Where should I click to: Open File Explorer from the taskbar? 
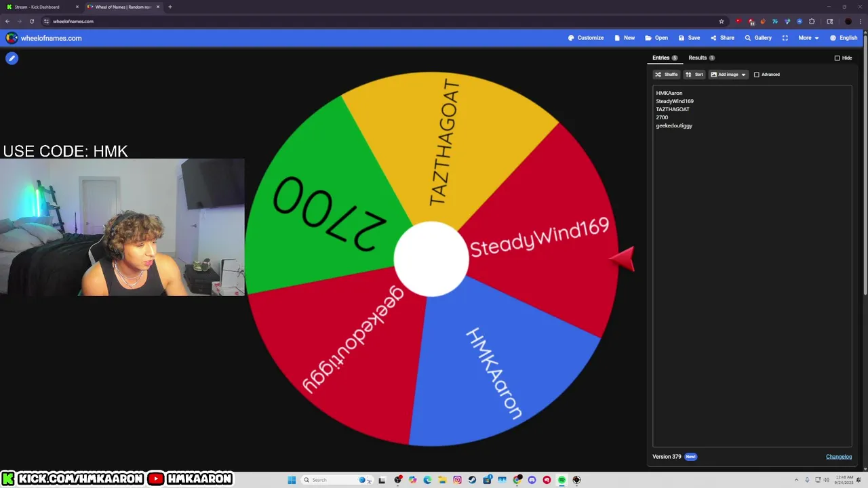pos(442,480)
